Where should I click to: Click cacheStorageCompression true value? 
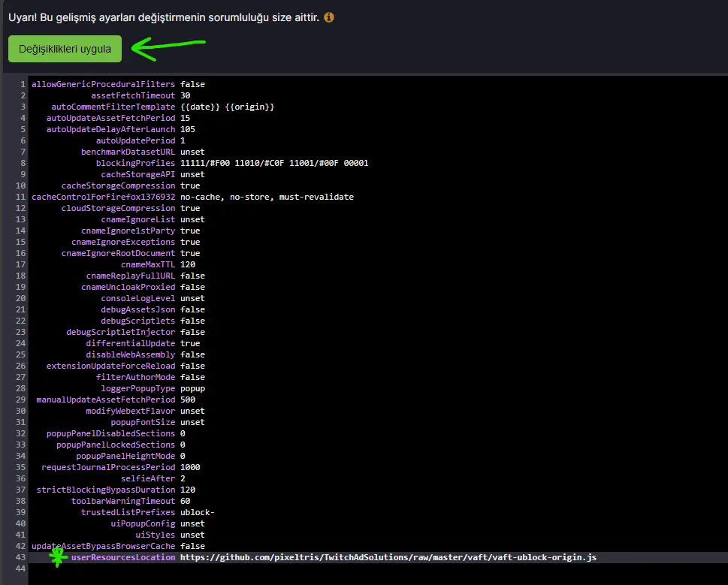190,185
